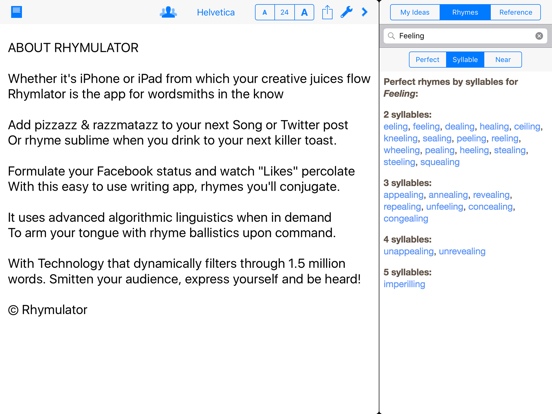Image resolution: width=552 pixels, height=414 pixels.
Task: Choose the rhyme word heeling
Action: click(x=474, y=150)
